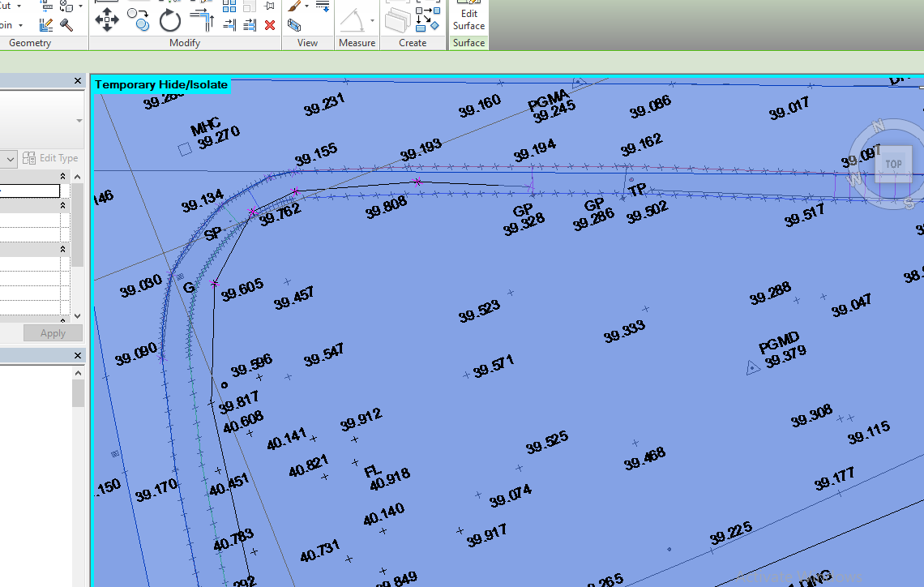Image resolution: width=924 pixels, height=587 pixels.
Task: Click the N compass point on ViewCube
Action: (878, 125)
